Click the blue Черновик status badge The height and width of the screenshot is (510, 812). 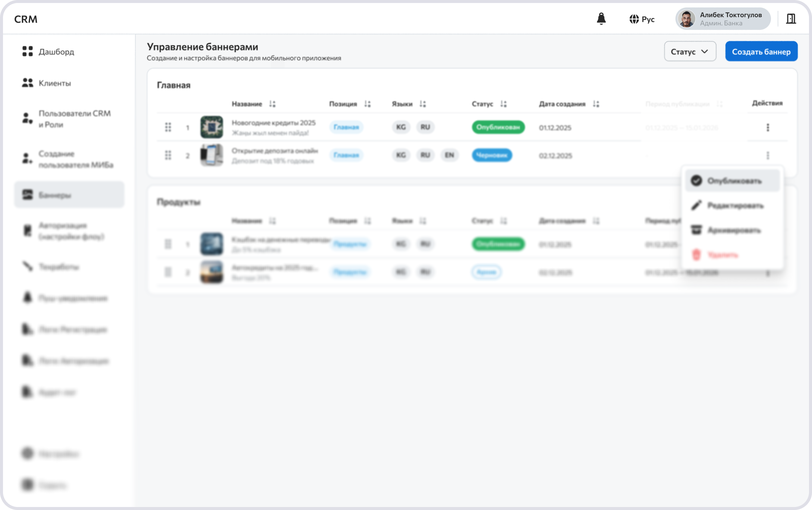492,155
